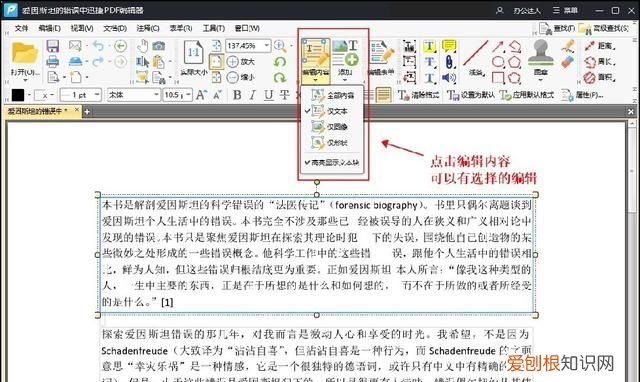Image resolution: width=640 pixels, height=382 pixels.
Task: Click the Open (打开) folder icon
Action: pos(24,54)
